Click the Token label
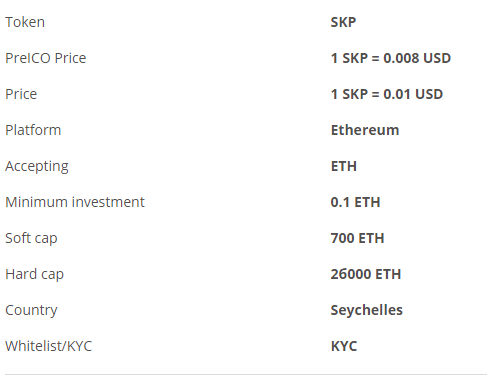 pyautogui.click(x=25, y=22)
